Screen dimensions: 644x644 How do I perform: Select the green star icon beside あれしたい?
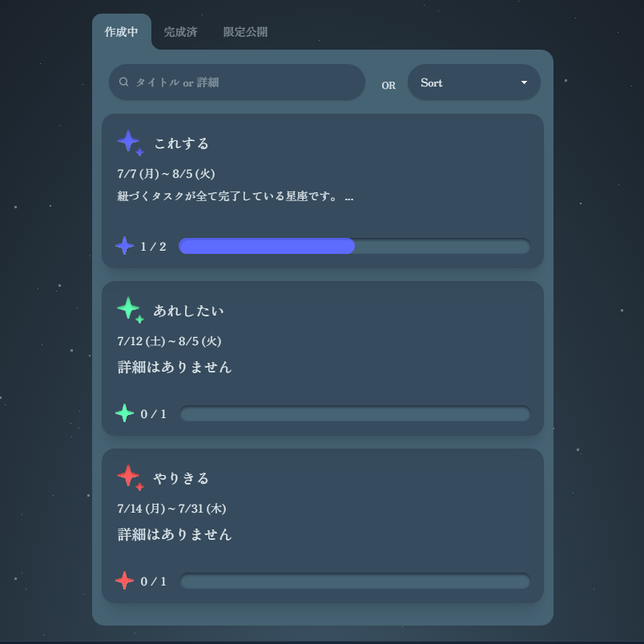coord(127,308)
